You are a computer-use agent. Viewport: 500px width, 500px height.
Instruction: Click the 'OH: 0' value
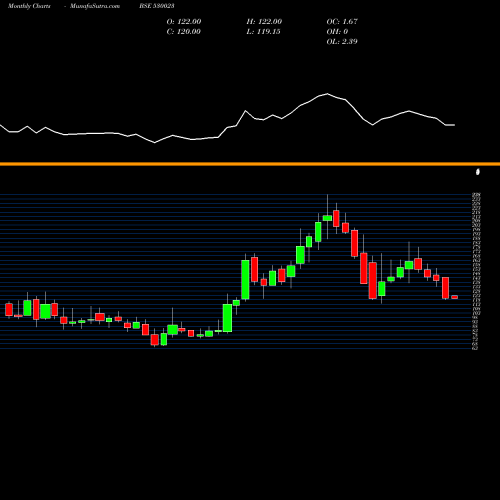pyautogui.click(x=337, y=31)
